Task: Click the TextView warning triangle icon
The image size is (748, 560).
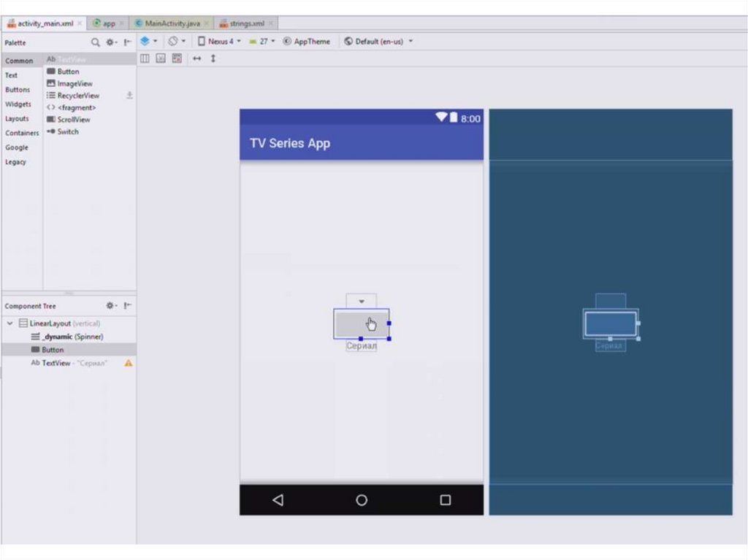Action: (x=129, y=363)
